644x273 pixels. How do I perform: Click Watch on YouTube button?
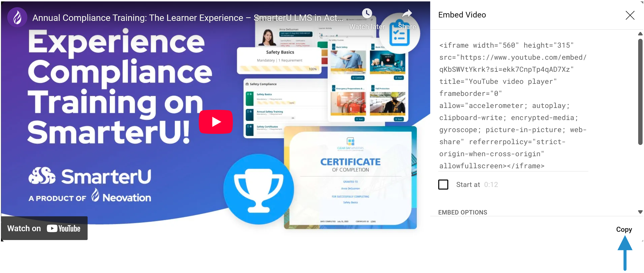[44, 228]
